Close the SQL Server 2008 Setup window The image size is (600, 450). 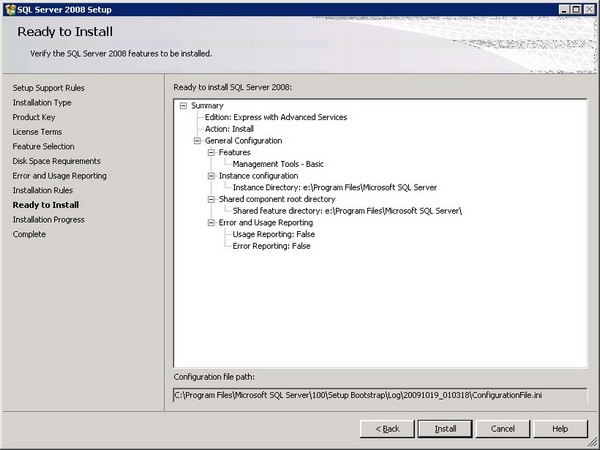590,10
